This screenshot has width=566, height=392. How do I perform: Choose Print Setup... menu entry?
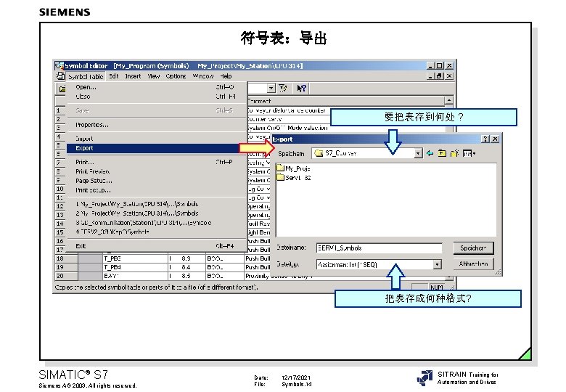(x=157, y=190)
